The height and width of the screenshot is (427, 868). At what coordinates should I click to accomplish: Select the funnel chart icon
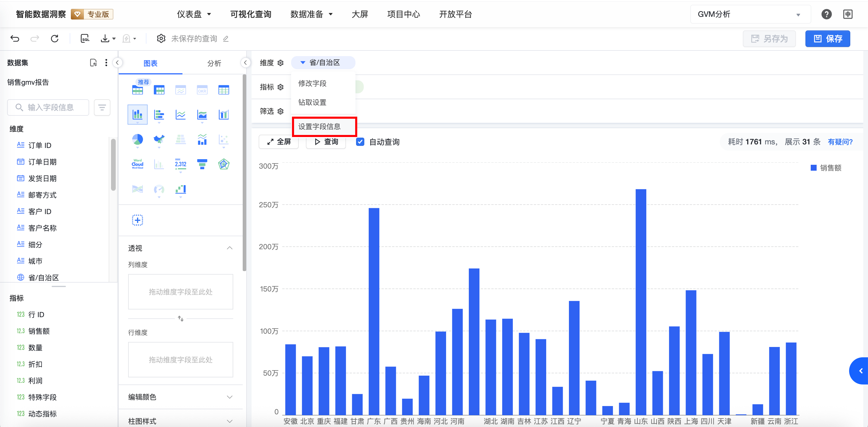pyautogui.click(x=202, y=164)
